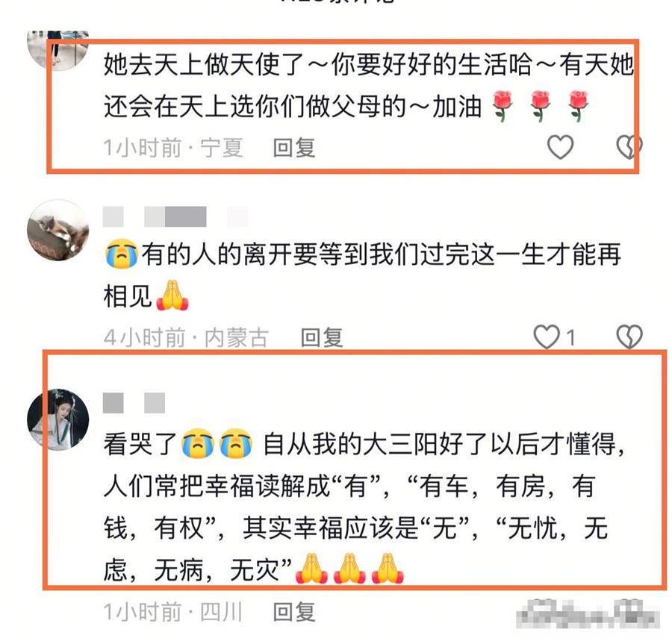Open the cat avatar profile

click(57, 231)
